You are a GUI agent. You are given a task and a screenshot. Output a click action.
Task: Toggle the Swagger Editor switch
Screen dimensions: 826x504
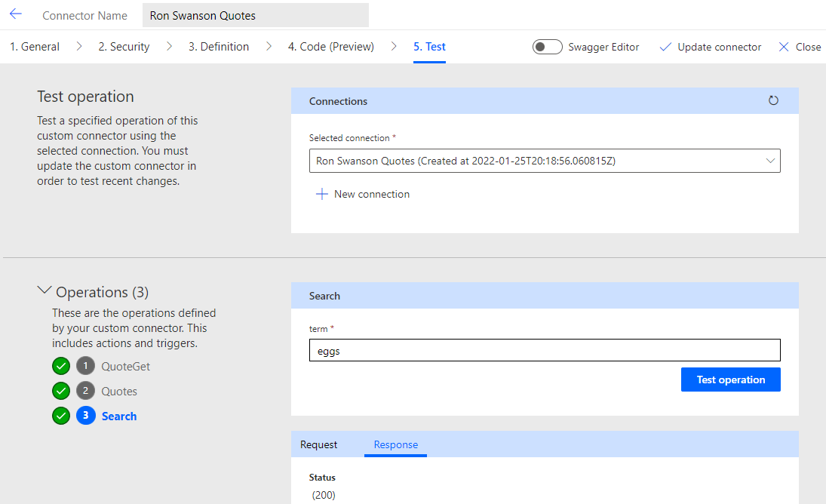[548, 47]
